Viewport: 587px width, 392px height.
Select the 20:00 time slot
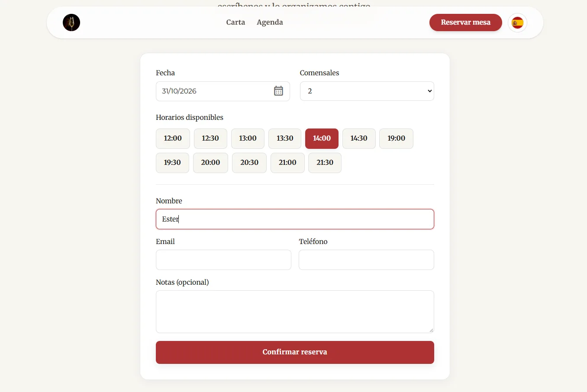(210, 163)
